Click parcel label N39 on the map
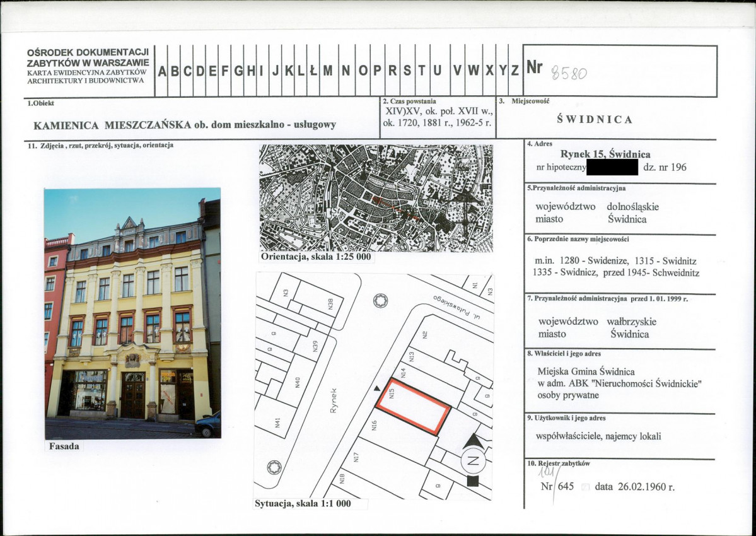 315,346
